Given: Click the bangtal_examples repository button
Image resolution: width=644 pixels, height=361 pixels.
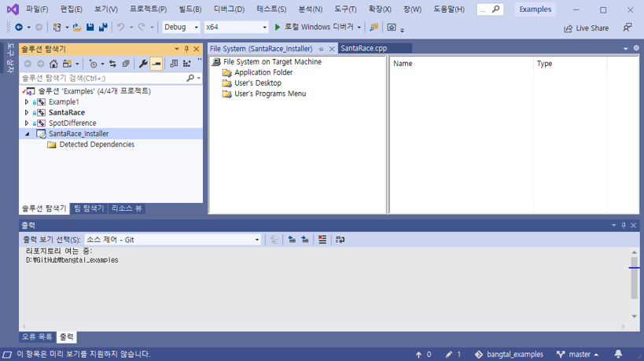Looking at the screenshot, I should (x=509, y=355).
